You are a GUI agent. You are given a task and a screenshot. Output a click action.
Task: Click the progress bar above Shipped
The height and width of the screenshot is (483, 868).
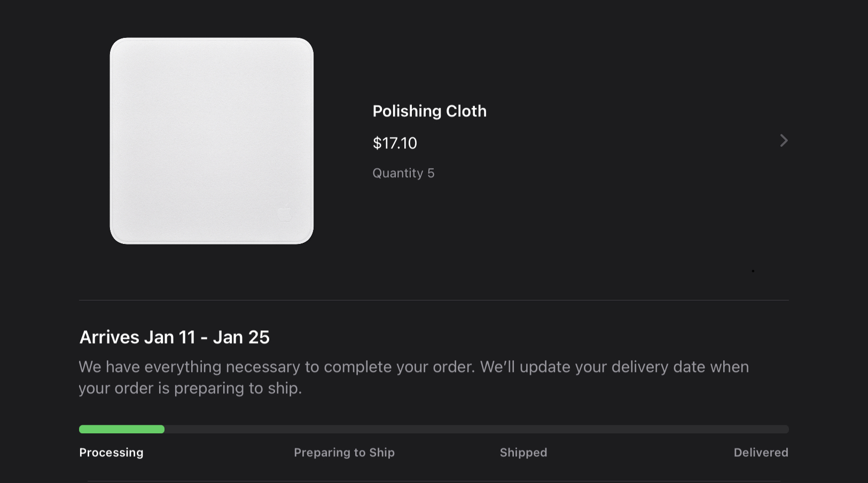click(523, 429)
